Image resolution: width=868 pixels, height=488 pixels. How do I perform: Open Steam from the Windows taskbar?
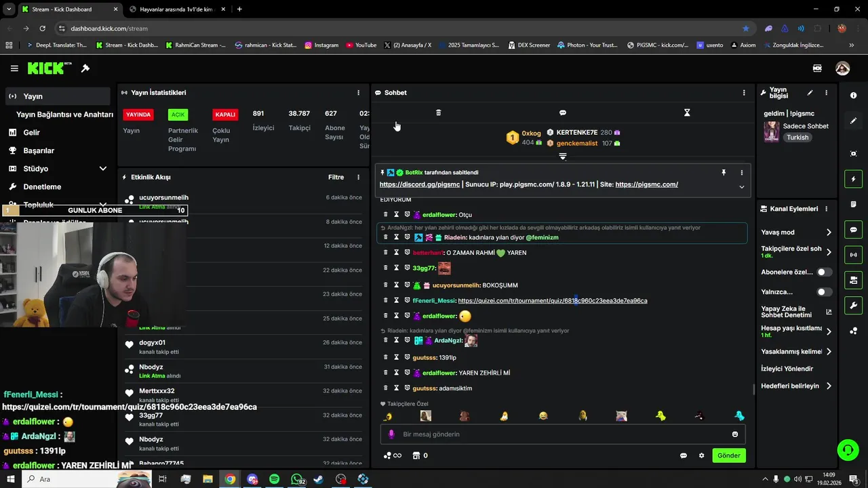[318, 479]
